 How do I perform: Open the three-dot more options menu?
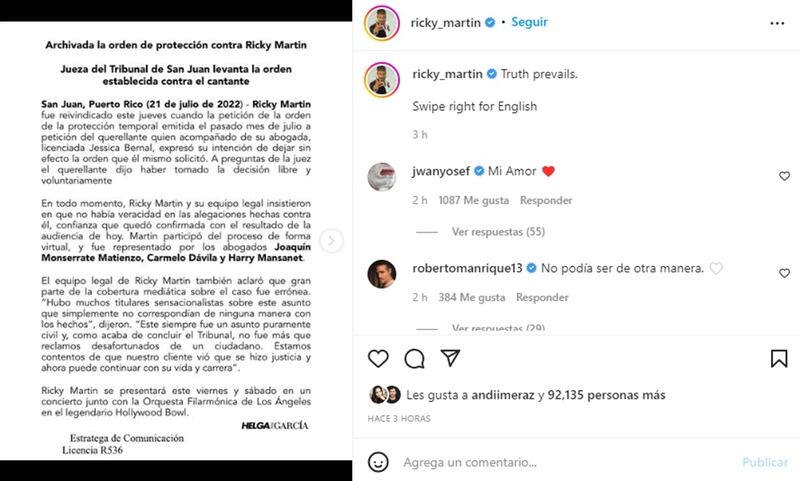(777, 23)
